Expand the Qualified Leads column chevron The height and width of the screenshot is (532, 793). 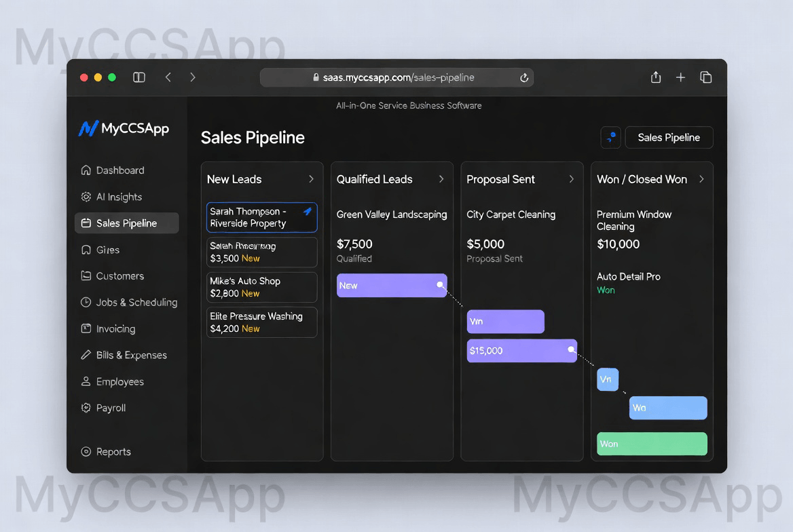pos(441,179)
